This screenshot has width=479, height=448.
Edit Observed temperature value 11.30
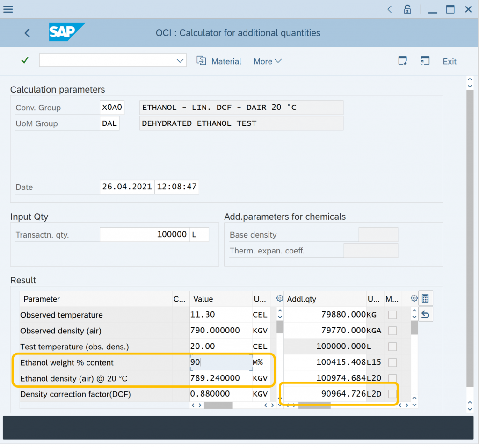(x=221, y=314)
